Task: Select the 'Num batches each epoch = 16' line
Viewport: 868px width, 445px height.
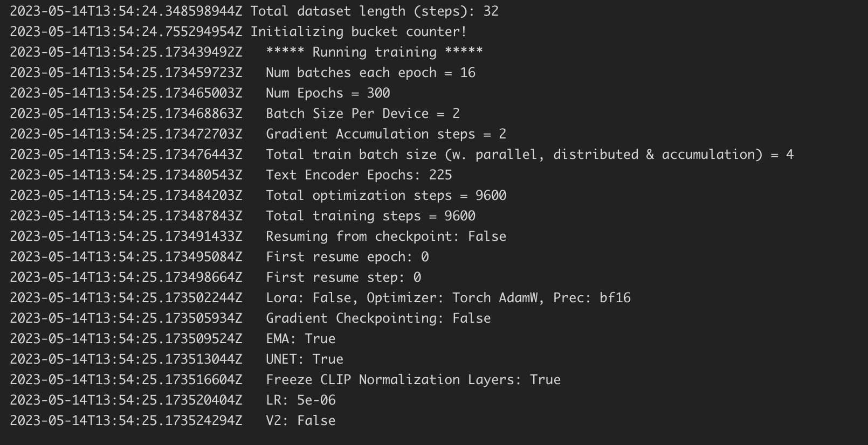Action: (x=370, y=73)
